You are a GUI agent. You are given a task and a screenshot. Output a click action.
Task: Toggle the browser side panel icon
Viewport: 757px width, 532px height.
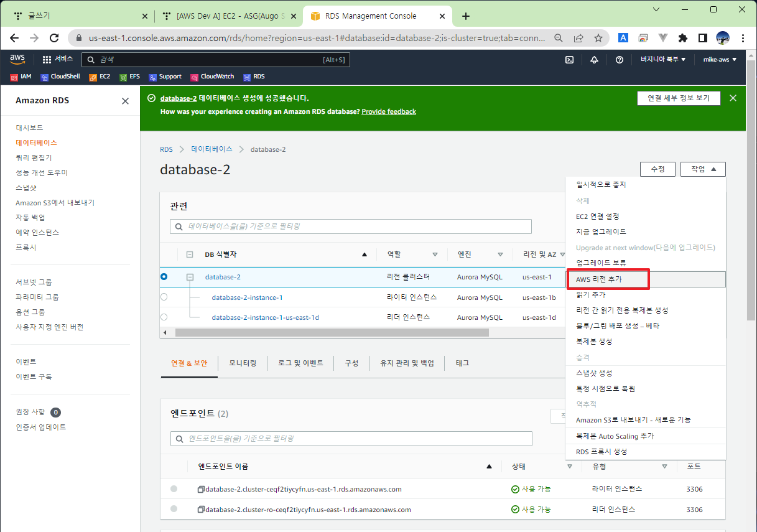tap(702, 38)
